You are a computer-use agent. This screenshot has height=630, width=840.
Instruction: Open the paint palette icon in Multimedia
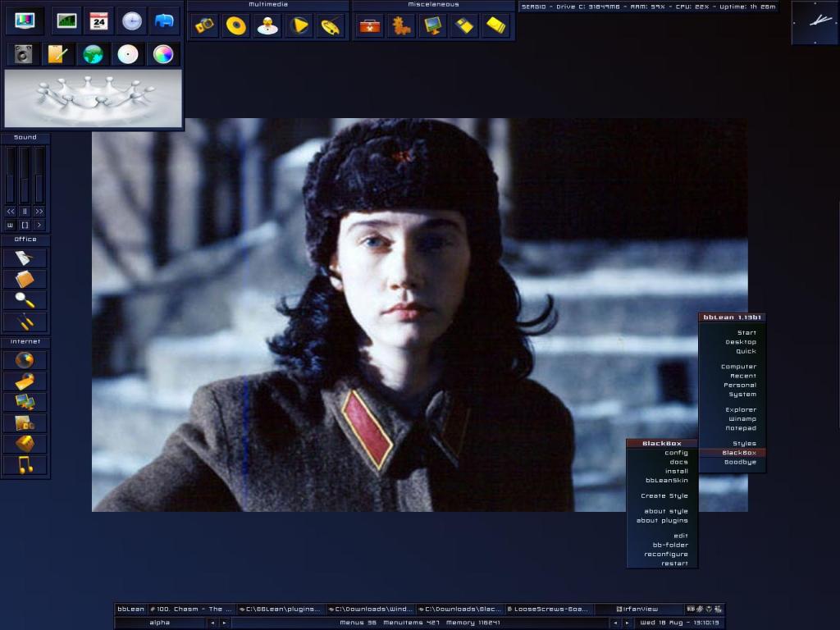click(x=331, y=25)
